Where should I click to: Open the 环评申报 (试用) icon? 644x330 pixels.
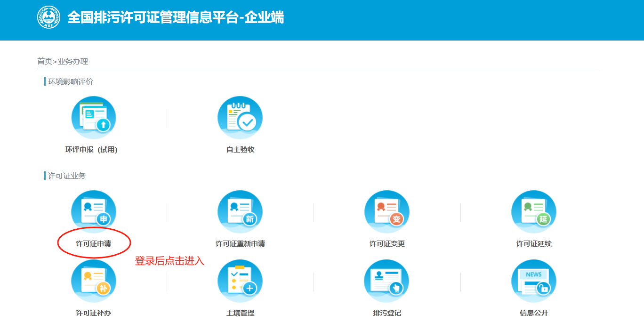pos(93,118)
